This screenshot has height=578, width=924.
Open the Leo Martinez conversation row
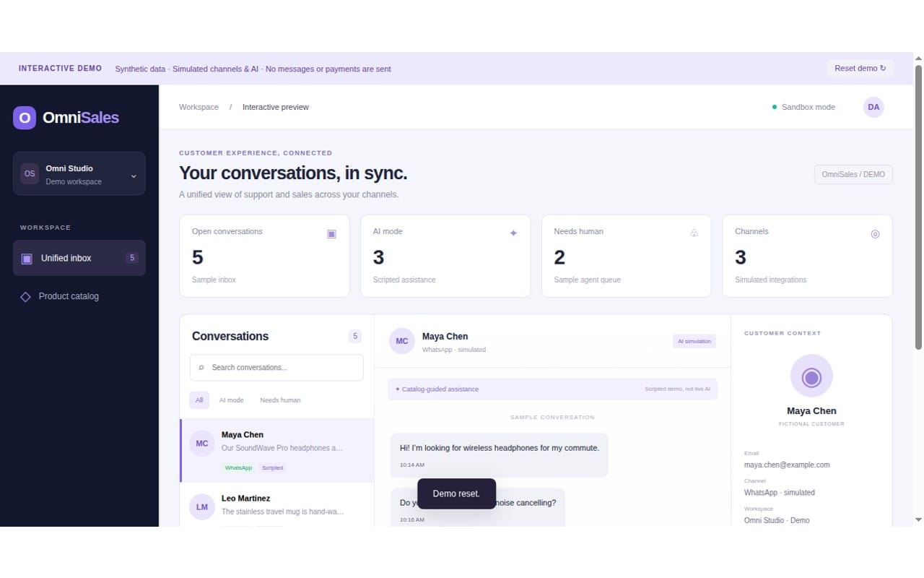[x=277, y=505]
